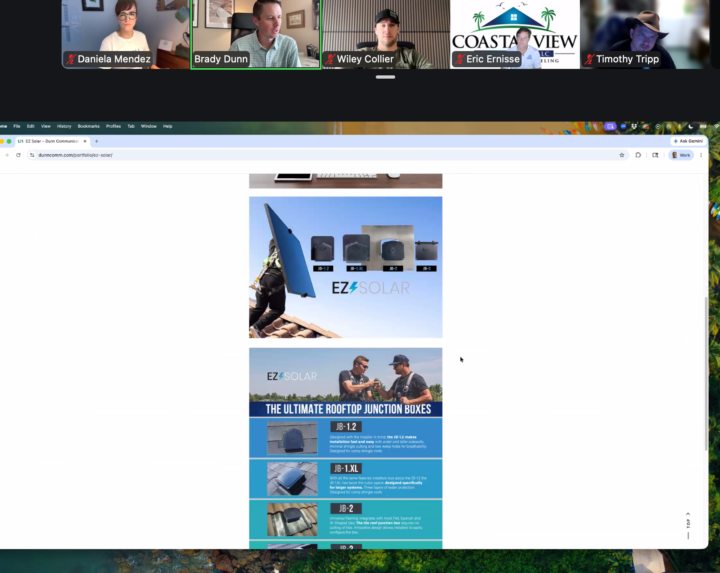Click the forward navigation arrow
Viewport: 720px width, 573px height.
[6, 155]
